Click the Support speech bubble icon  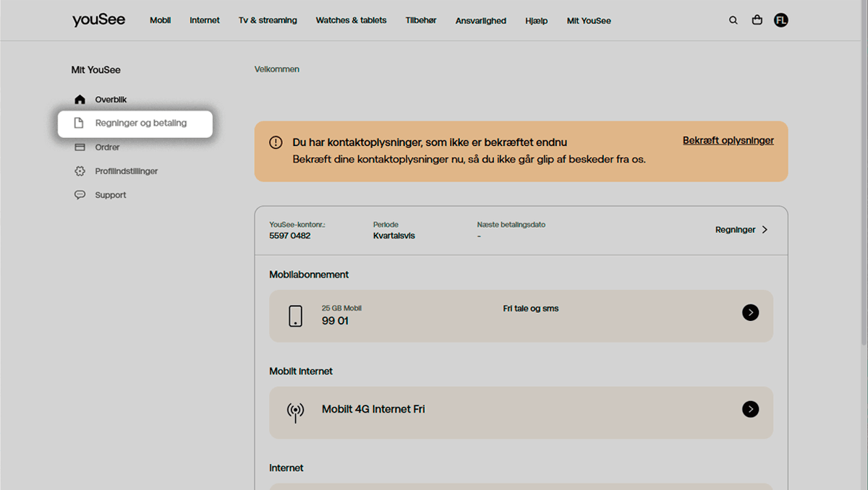tap(80, 195)
